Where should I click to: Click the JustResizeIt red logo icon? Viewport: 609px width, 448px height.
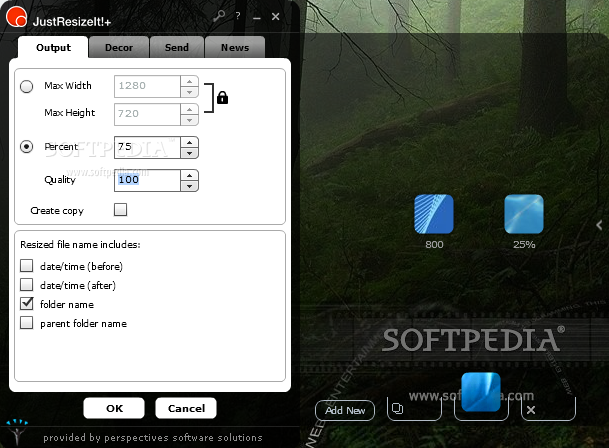pyautogui.click(x=16, y=17)
